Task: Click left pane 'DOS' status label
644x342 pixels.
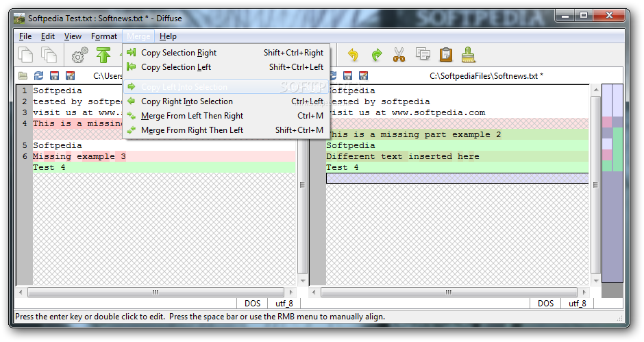Action: point(252,304)
